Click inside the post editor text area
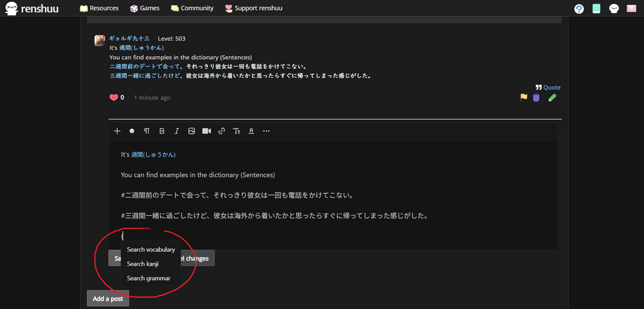 333,194
